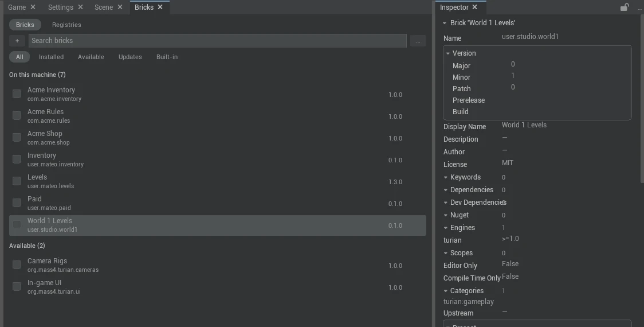Collapse the Engines list
Viewport: 644px width, 327px height.
tap(446, 228)
